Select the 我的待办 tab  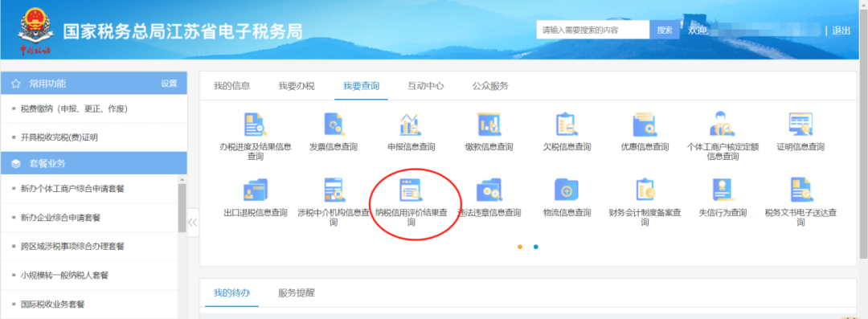point(232,293)
